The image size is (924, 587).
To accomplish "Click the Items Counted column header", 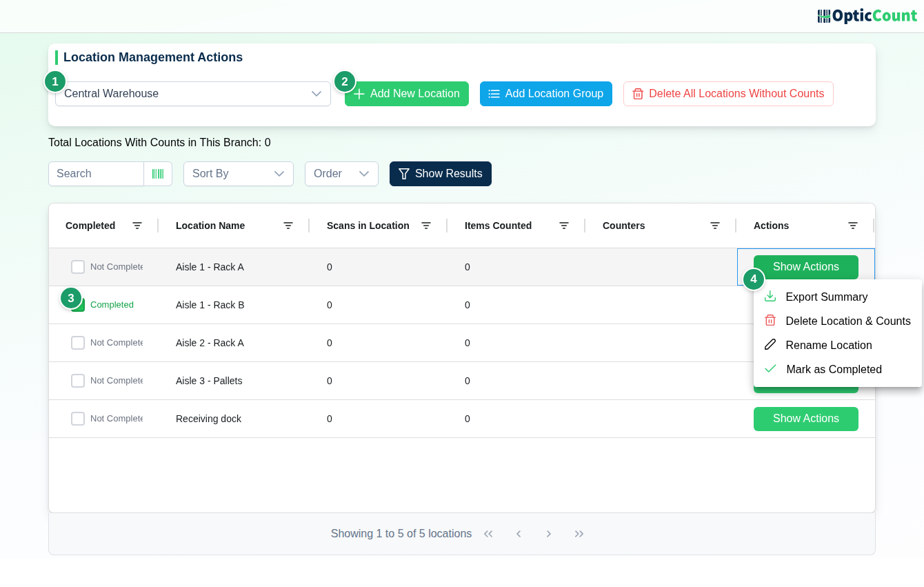I will click(498, 226).
